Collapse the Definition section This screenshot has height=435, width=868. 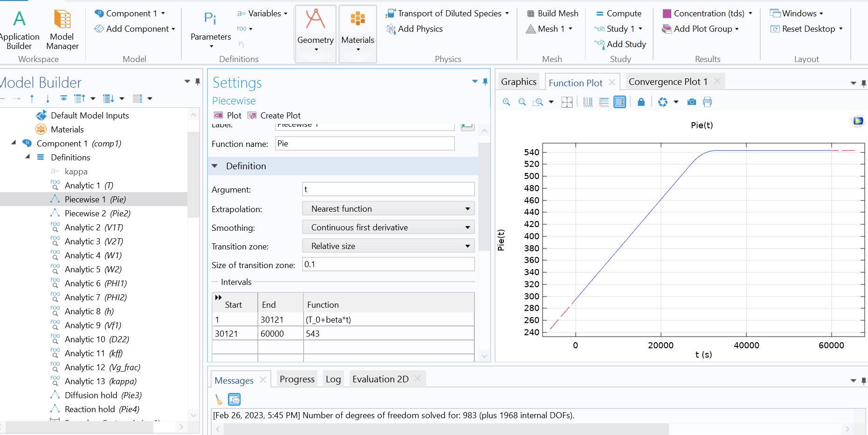(215, 166)
